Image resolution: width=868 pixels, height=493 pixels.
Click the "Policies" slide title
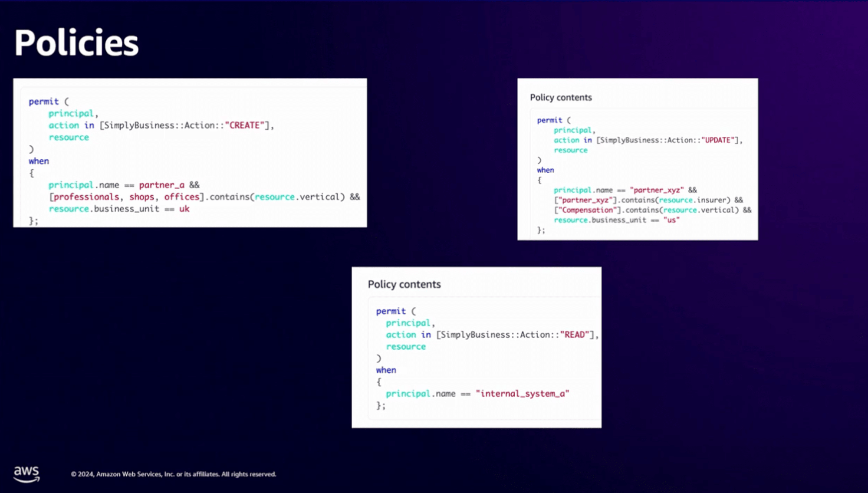tap(76, 43)
